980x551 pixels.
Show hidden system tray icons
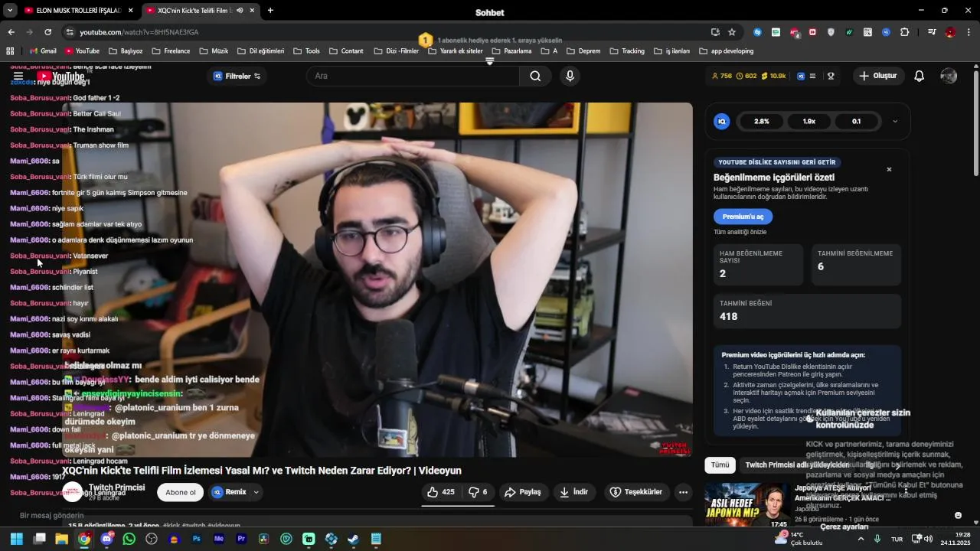pos(861,539)
